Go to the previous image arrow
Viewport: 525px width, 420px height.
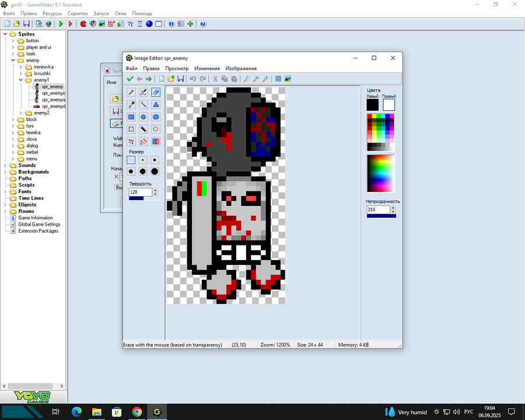pos(139,79)
